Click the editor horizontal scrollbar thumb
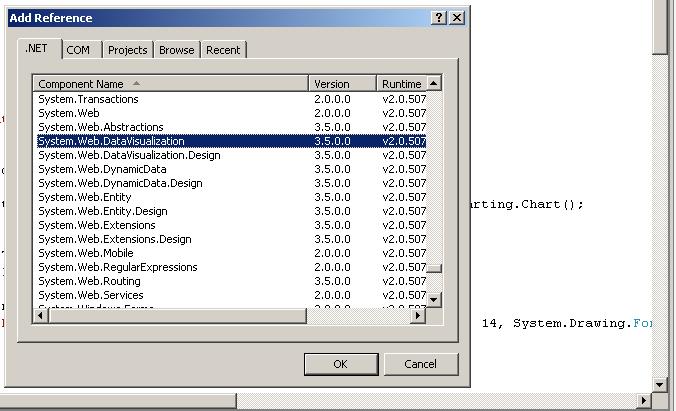Screen dimensions: 676x411 coord(117,401)
